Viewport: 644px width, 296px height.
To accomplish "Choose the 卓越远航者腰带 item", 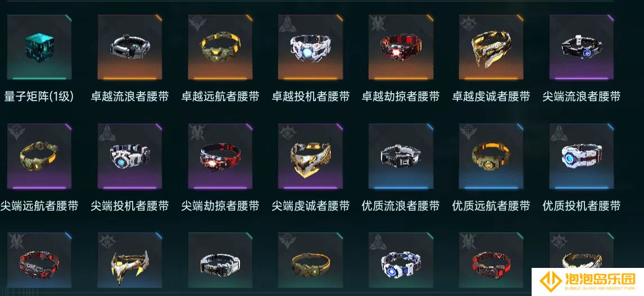I will [220, 47].
